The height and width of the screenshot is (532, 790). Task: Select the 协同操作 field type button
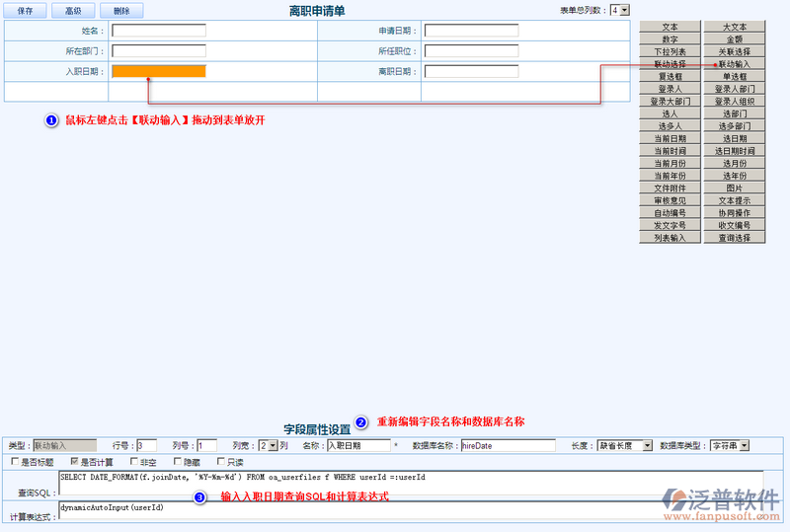[x=735, y=213]
